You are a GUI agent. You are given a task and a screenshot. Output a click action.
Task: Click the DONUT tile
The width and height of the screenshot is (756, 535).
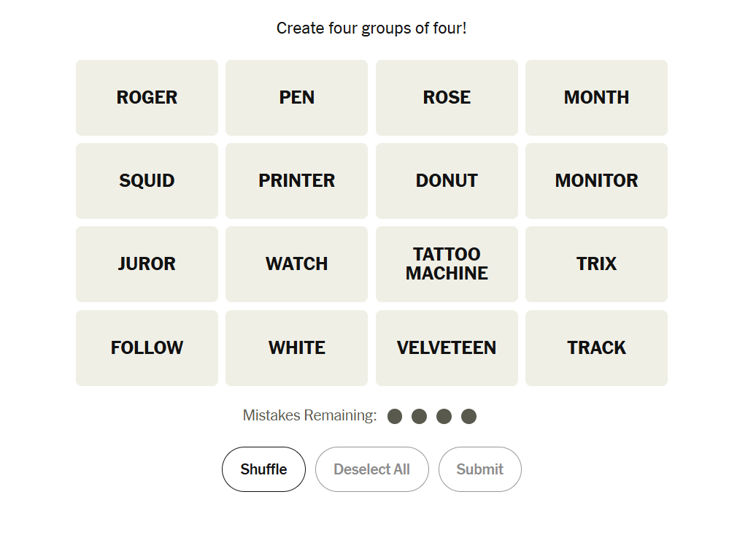pyautogui.click(x=447, y=181)
